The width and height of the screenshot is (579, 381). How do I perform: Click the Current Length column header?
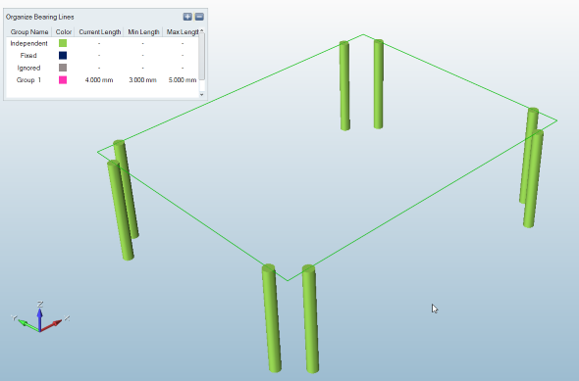[100, 32]
